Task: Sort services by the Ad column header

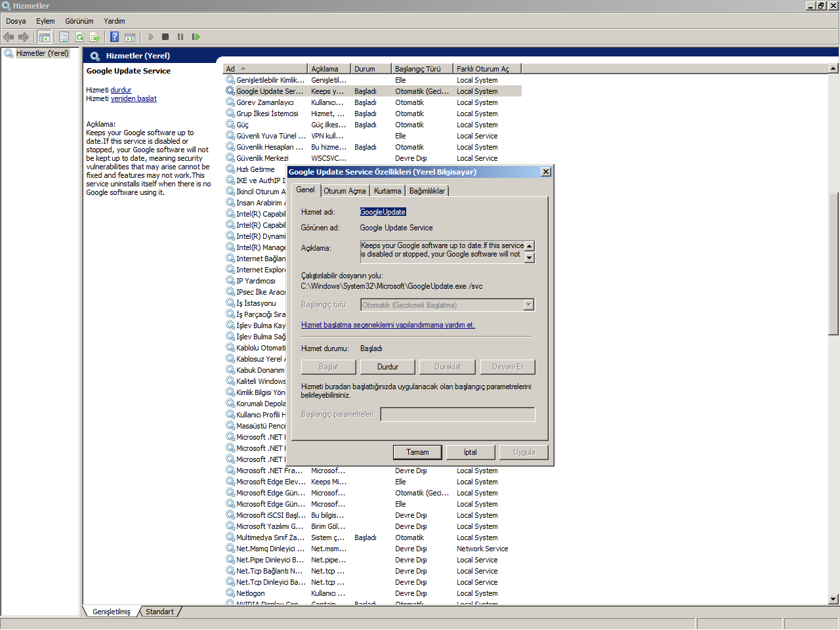Action: click(265, 69)
